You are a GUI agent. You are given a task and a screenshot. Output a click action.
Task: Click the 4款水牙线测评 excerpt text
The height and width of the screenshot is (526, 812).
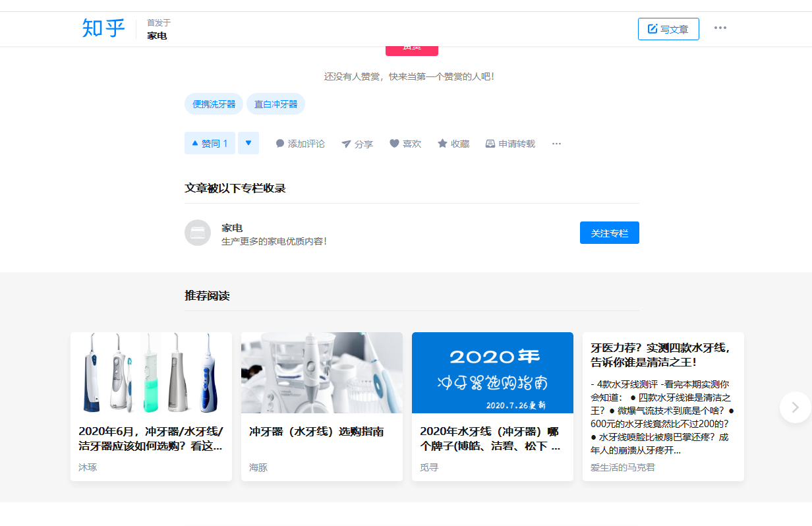(663, 417)
